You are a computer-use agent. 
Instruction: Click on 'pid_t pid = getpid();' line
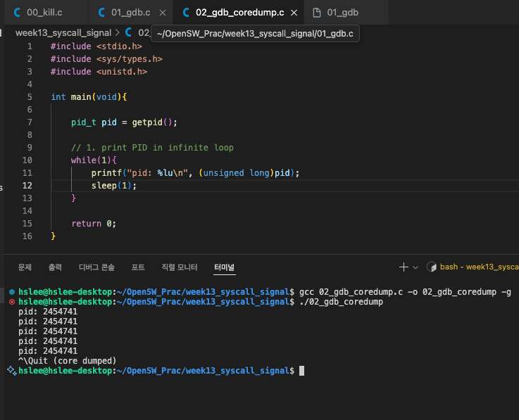[x=124, y=122]
